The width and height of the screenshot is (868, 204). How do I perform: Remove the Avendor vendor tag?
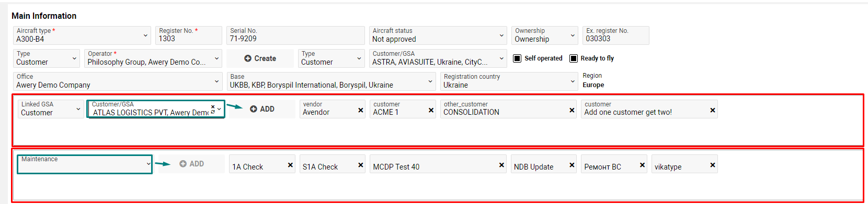(x=361, y=110)
